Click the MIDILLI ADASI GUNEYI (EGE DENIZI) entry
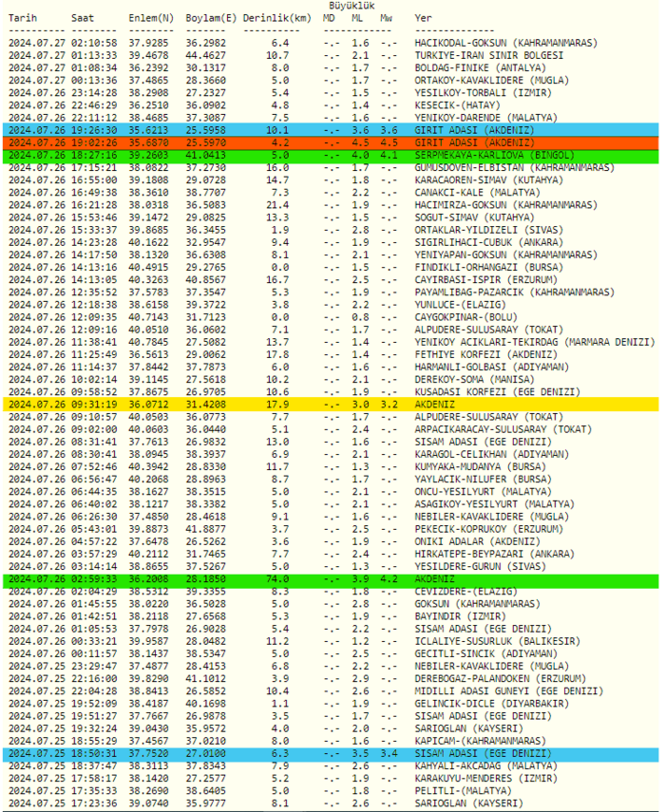 pos(507,690)
